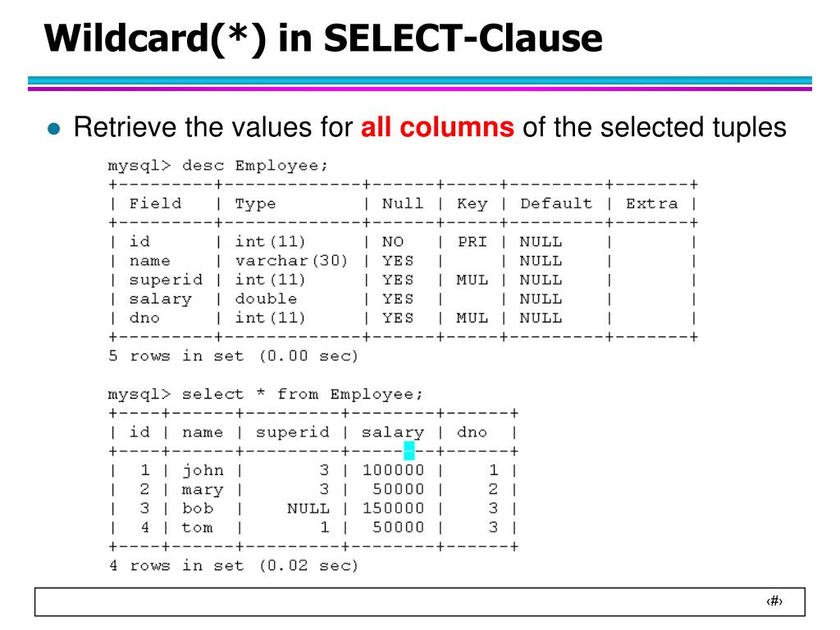Click the "salary" header in the result table

393,432
